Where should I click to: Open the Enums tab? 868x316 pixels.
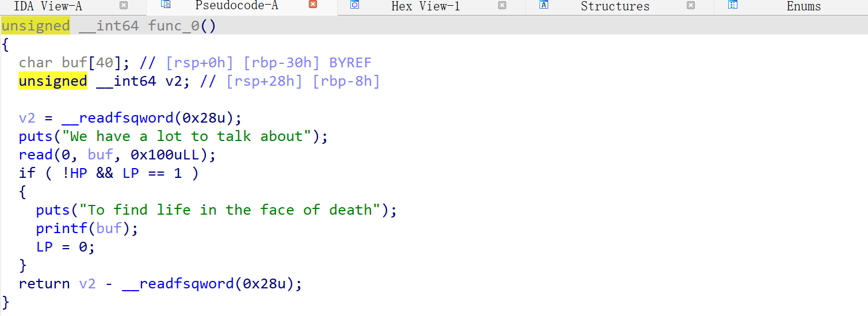[804, 6]
